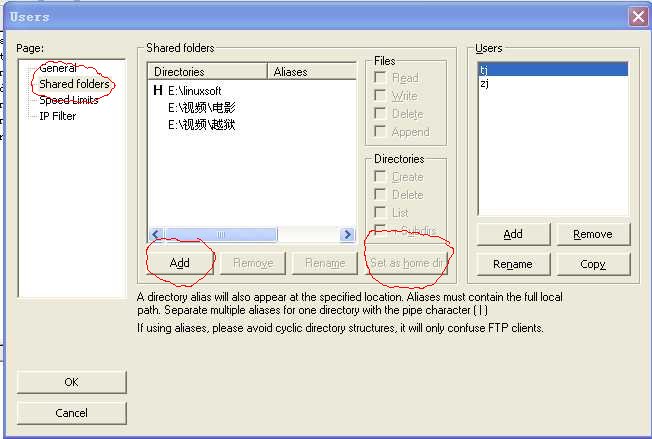Check the Delete files permission
Screen dimensions: 652x439
pyautogui.click(x=380, y=114)
